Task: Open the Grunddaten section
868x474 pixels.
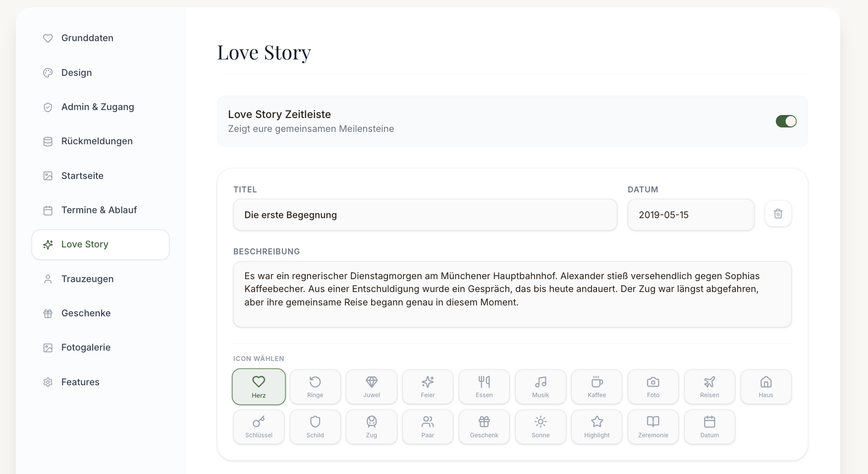Action: pos(101,38)
